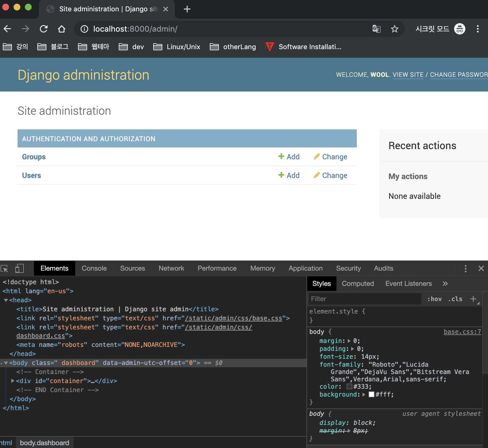Viewport: 488px width, 448px height.
Task: Open the dev bookmark folder
Action: click(x=131, y=47)
